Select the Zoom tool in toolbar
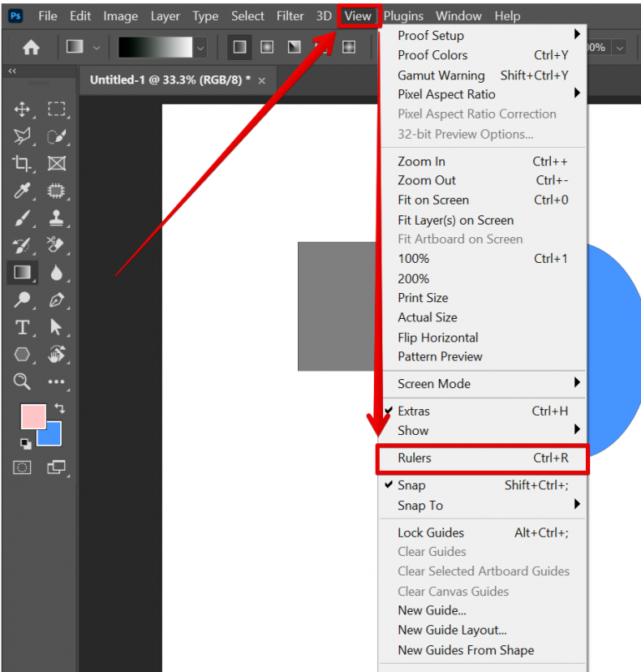This screenshot has width=641, height=672. pyautogui.click(x=23, y=381)
